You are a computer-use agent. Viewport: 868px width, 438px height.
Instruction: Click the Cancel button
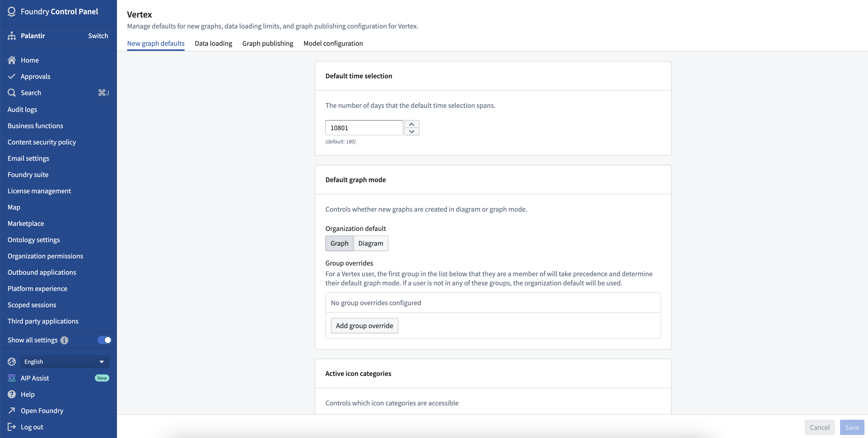[819, 427]
